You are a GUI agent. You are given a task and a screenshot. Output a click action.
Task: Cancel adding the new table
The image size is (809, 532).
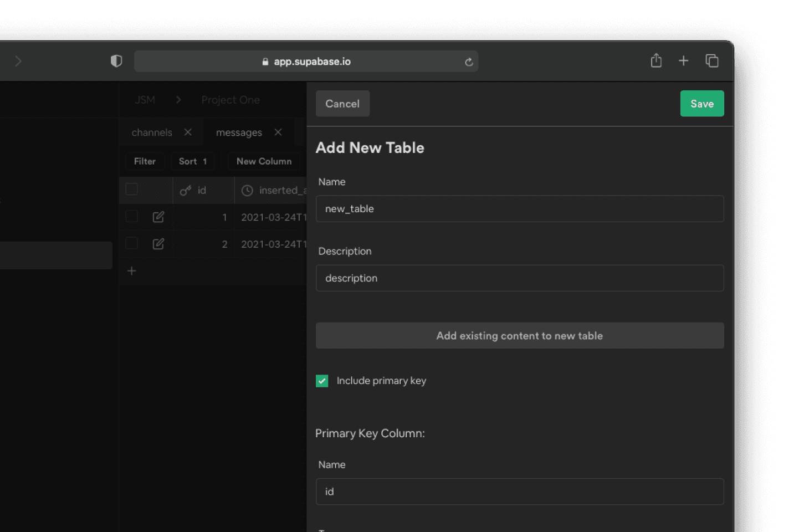342,104
